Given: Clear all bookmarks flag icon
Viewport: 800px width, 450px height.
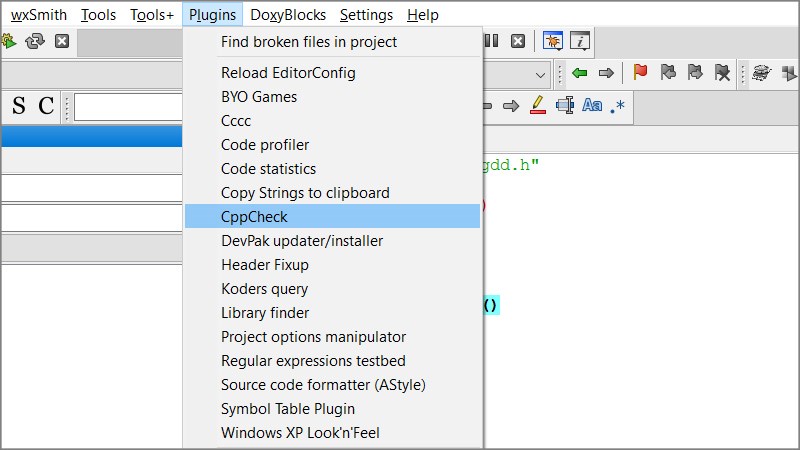Looking at the screenshot, I should click(x=722, y=73).
